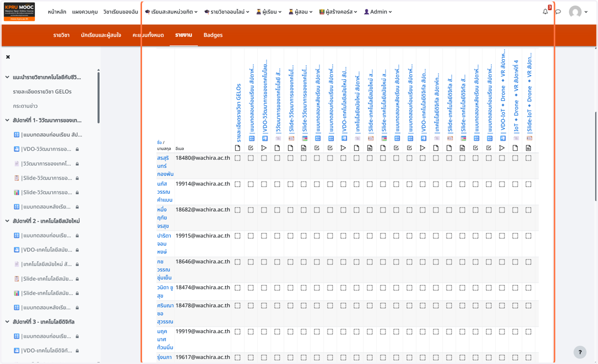This screenshot has width=598, height=364.
Task: Click the main page vertical scrollbar
Action: (596, 156)
